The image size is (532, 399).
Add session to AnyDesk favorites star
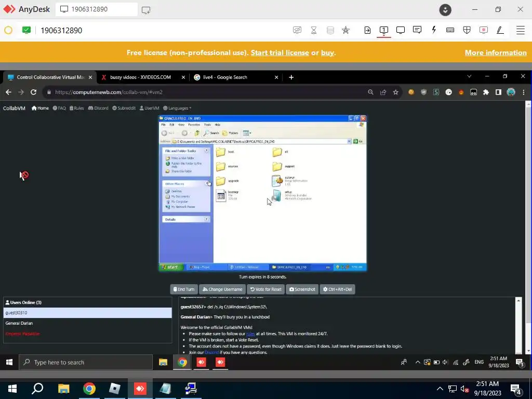click(345, 30)
